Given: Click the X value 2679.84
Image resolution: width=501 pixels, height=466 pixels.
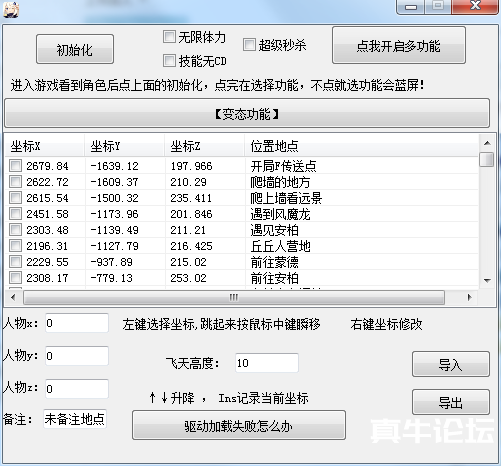Looking at the screenshot, I should (x=47, y=166).
